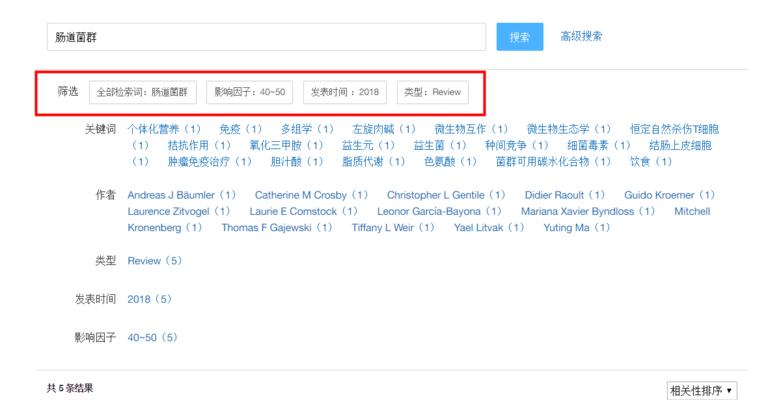Viewport: 768px width, 400px height.
Task: Filter by keyword 微生物生态学
Action: (569, 129)
